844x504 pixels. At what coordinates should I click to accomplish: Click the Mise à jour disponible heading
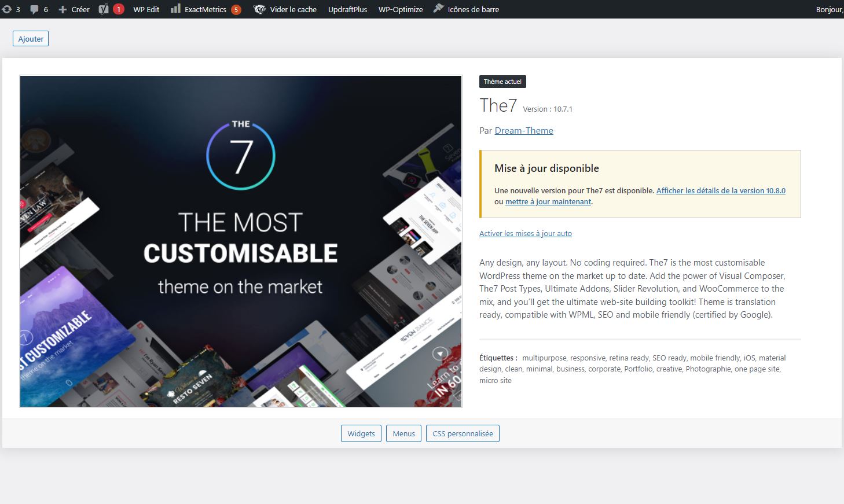546,168
